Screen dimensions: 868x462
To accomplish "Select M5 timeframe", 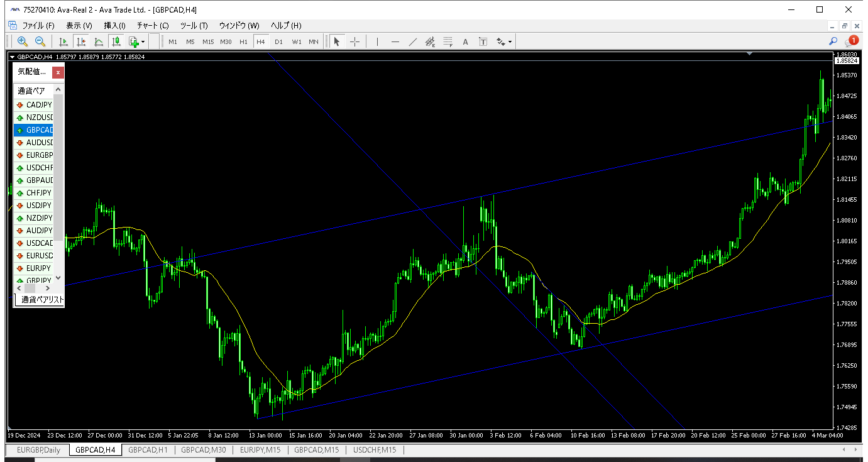I will click(x=190, y=42).
